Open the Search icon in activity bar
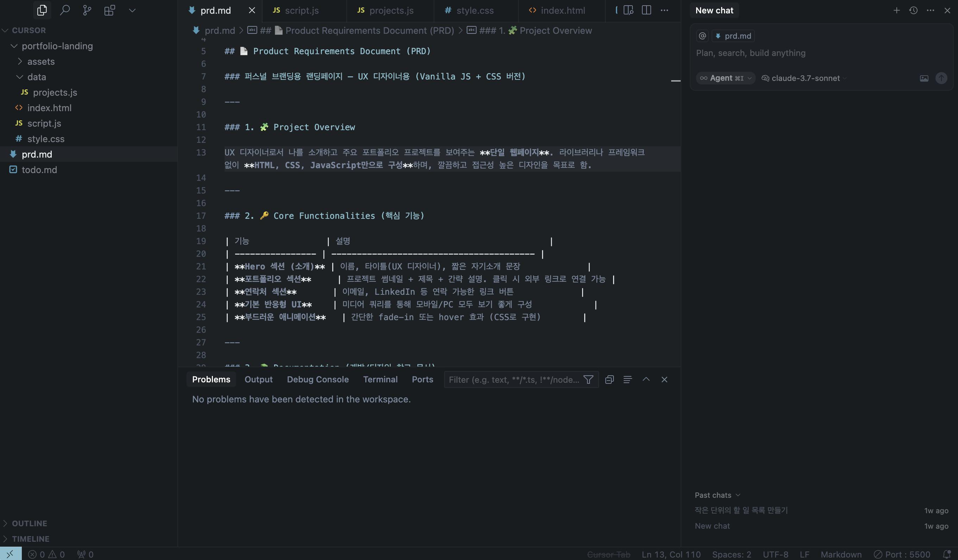Viewport: 958px width, 560px height. tap(65, 10)
